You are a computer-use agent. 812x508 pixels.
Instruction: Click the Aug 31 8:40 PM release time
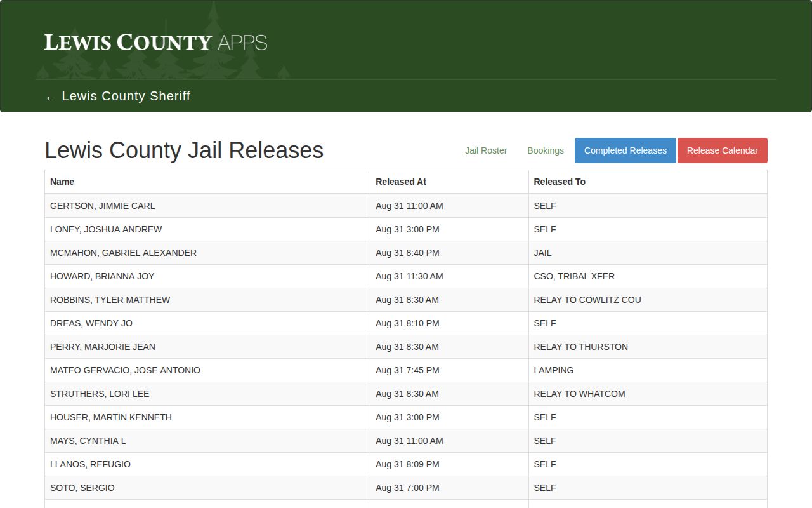(x=407, y=253)
